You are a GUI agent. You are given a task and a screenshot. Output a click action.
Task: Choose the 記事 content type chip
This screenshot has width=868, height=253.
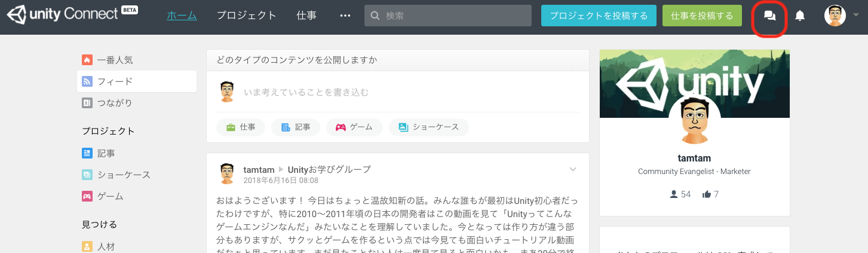pyautogui.click(x=296, y=127)
